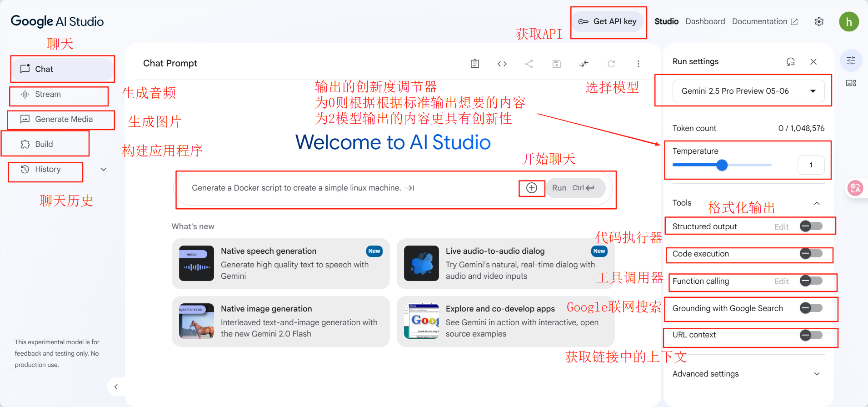
Task: Click the plus insert media icon
Action: (532, 188)
